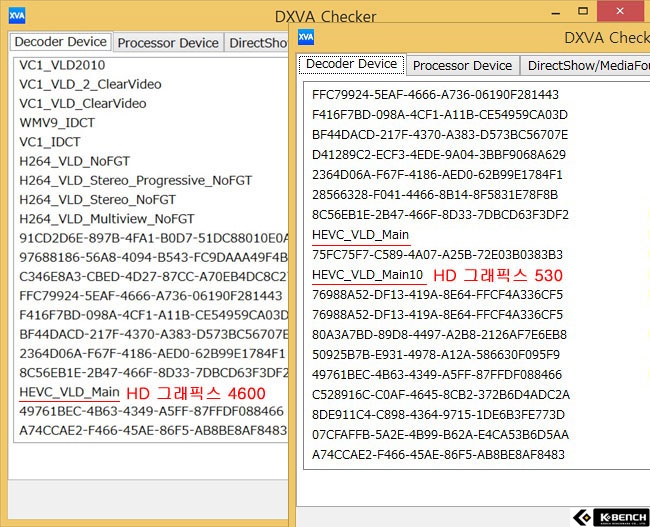Select WMV9_IDCT decoder entry

[57, 123]
